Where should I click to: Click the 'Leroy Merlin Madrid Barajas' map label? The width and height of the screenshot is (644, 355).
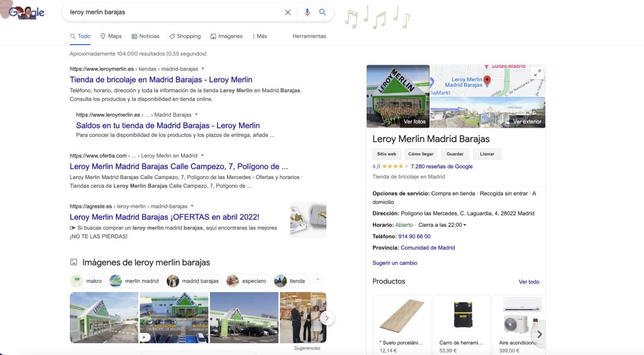click(464, 82)
